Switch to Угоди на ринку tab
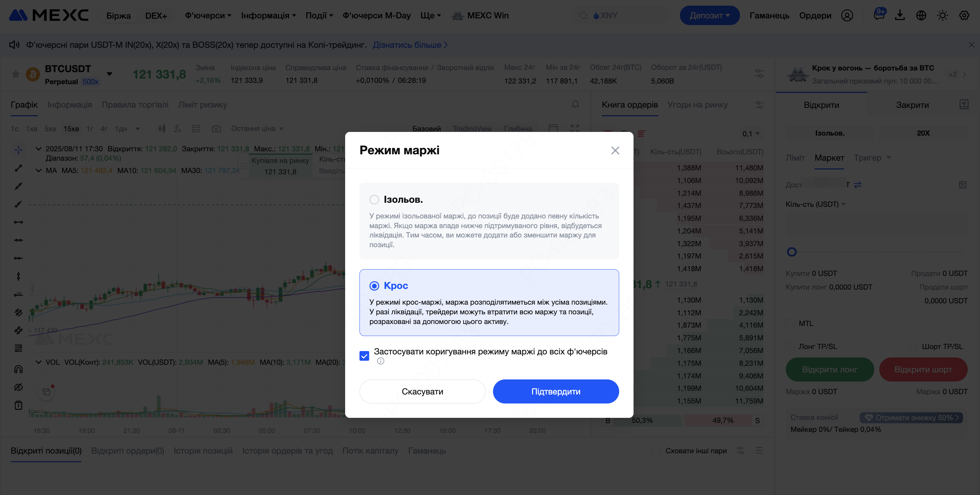Viewport: 980px width, 495px height. click(x=697, y=105)
